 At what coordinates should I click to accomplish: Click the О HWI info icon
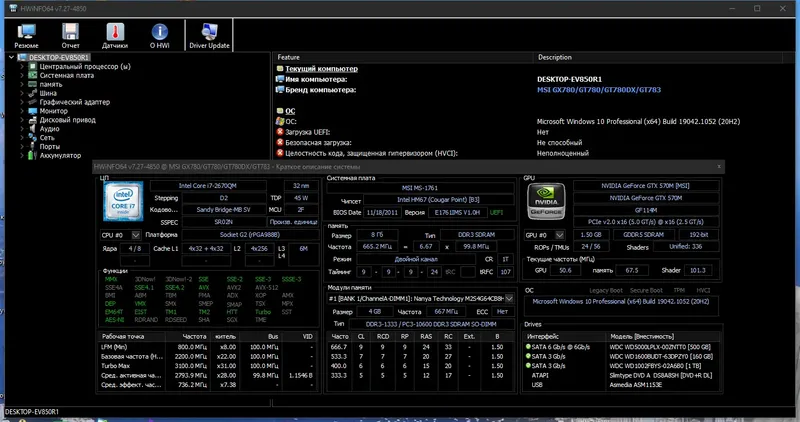(x=160, y=35)
